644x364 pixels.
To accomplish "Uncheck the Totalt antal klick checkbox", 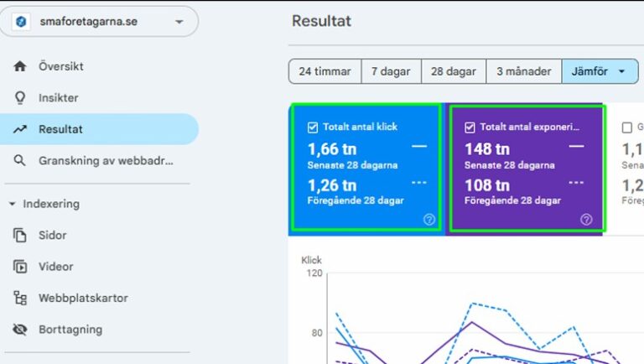I will (313, 127).
